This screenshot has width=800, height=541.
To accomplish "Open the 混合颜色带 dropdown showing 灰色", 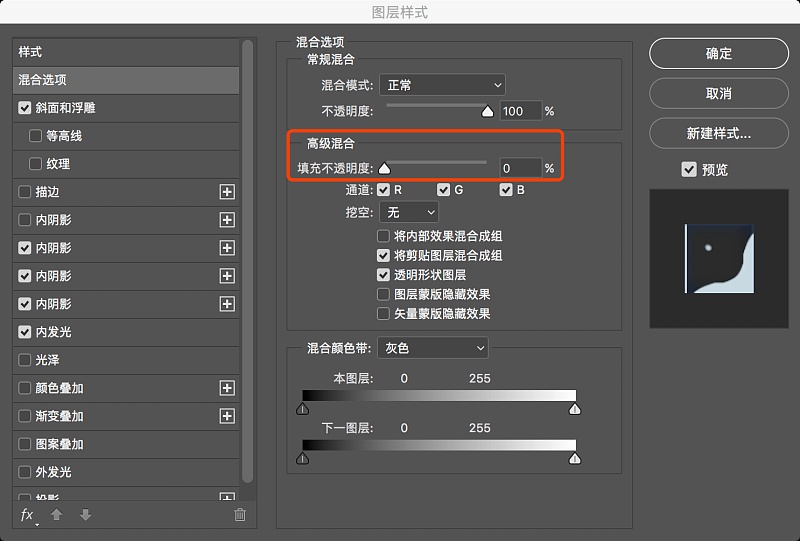I will point(433,348).
